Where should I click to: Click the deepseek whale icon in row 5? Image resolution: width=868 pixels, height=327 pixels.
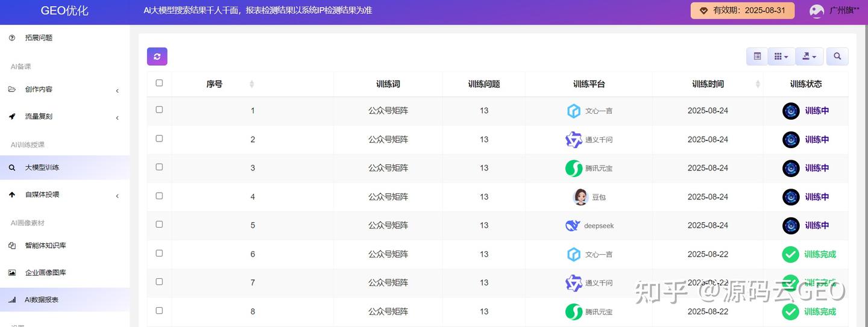click(573, 226)
